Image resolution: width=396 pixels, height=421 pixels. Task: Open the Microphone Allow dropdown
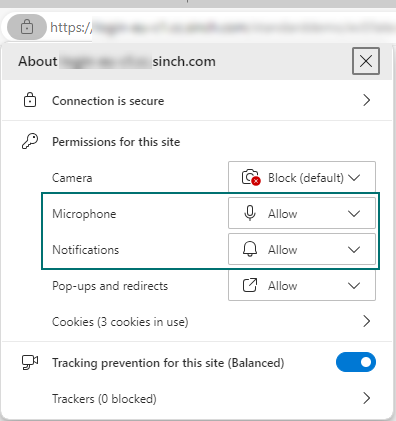(302, 213)
